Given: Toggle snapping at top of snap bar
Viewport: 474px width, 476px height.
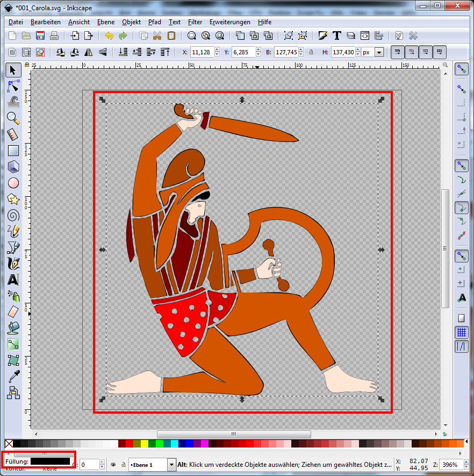Looking at the screenshot, I should coord(461,69).
